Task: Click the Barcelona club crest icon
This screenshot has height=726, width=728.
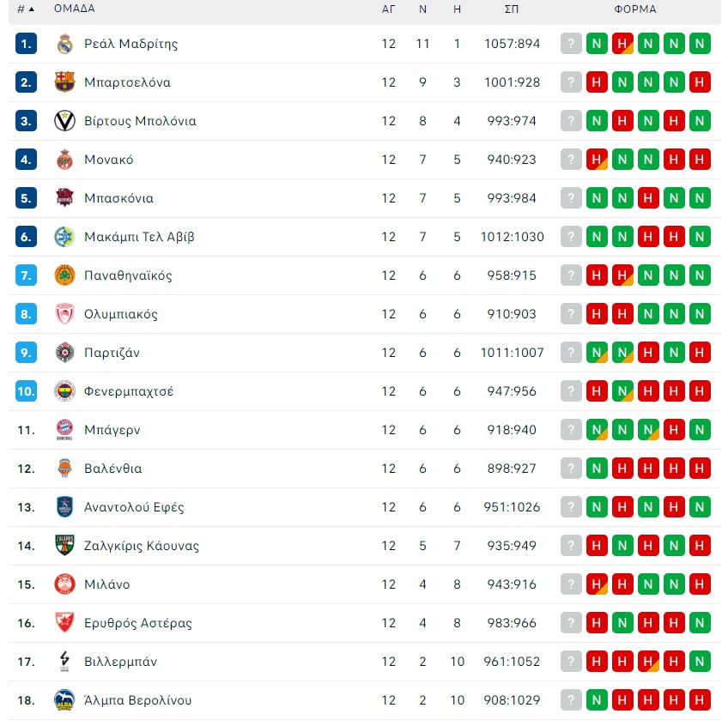Action: click(64, 82)
